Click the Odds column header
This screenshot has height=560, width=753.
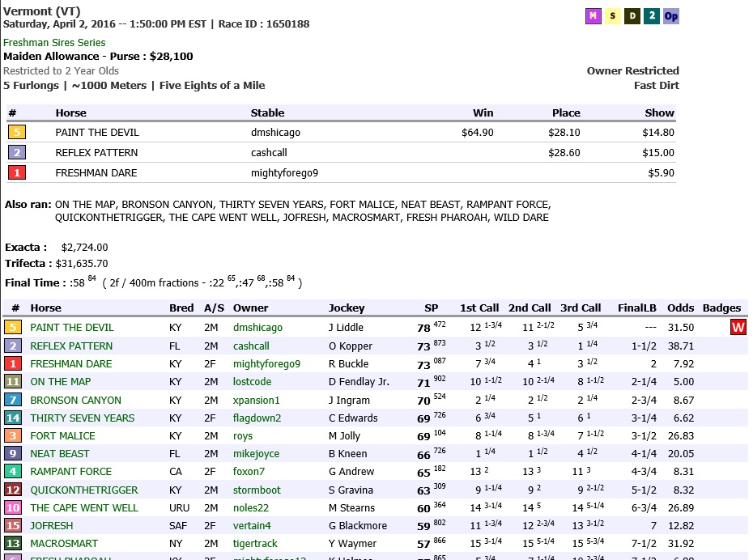pos(680,308)
